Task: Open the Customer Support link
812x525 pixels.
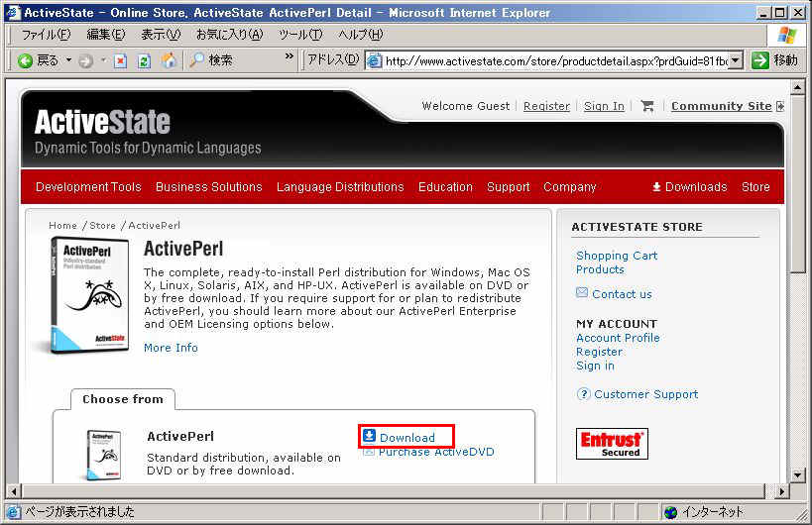Action: pyautogui.click(x=645, y=394)
